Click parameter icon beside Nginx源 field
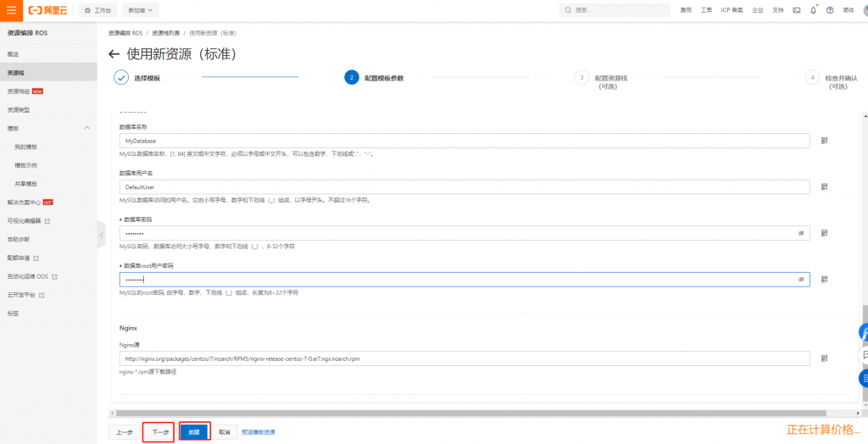This screenshot has width=868, height=444. (824, 358)
